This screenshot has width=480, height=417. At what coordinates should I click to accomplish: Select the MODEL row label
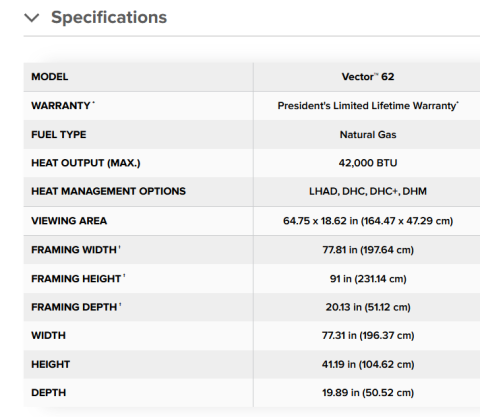(x=50, y=77)
